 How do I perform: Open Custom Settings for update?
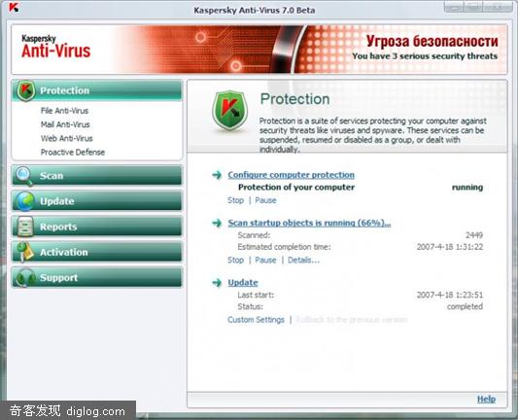256,320
